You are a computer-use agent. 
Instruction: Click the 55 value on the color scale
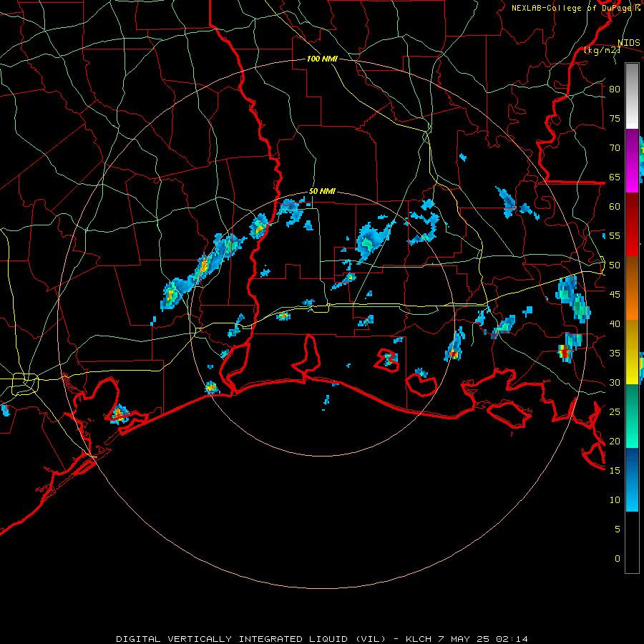(x=615, y=236)
